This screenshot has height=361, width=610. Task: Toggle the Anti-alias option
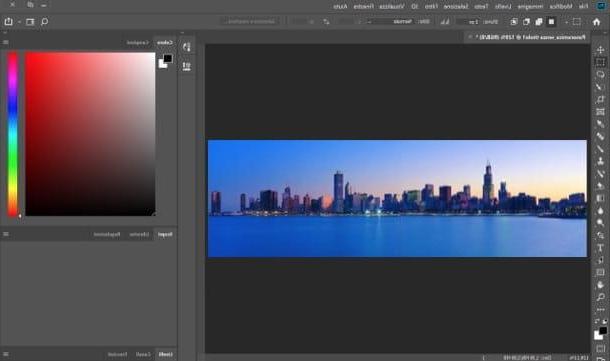tap(445, 22)
